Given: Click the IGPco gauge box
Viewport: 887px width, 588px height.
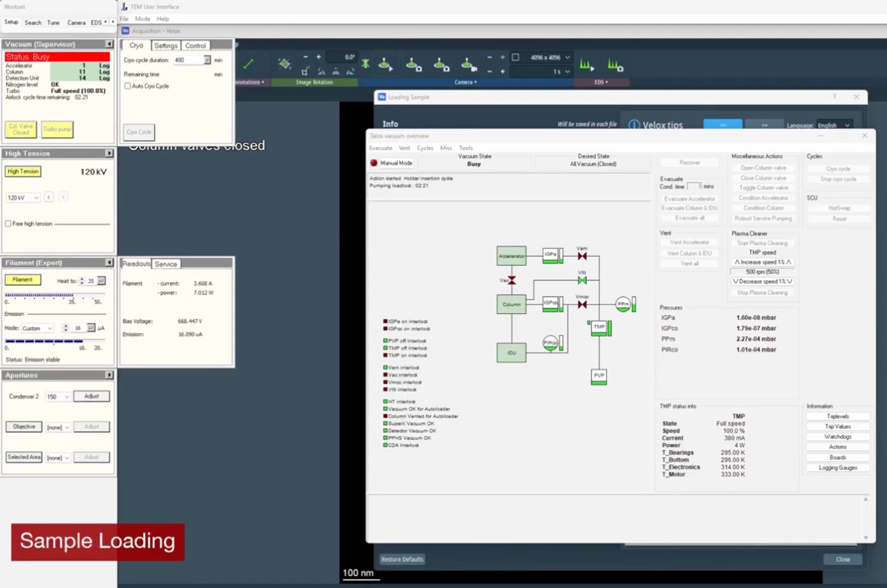Looking at the screenshot, I should 551,303.
